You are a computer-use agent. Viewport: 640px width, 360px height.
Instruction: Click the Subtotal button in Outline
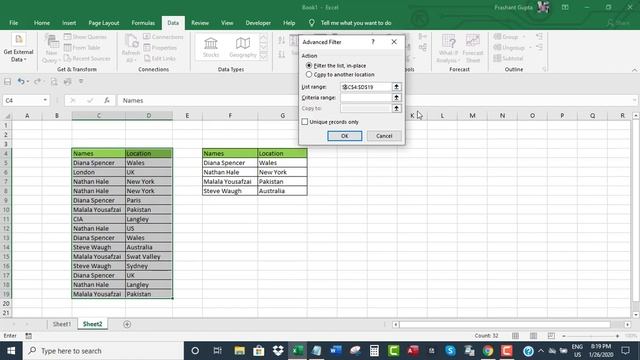508,58
